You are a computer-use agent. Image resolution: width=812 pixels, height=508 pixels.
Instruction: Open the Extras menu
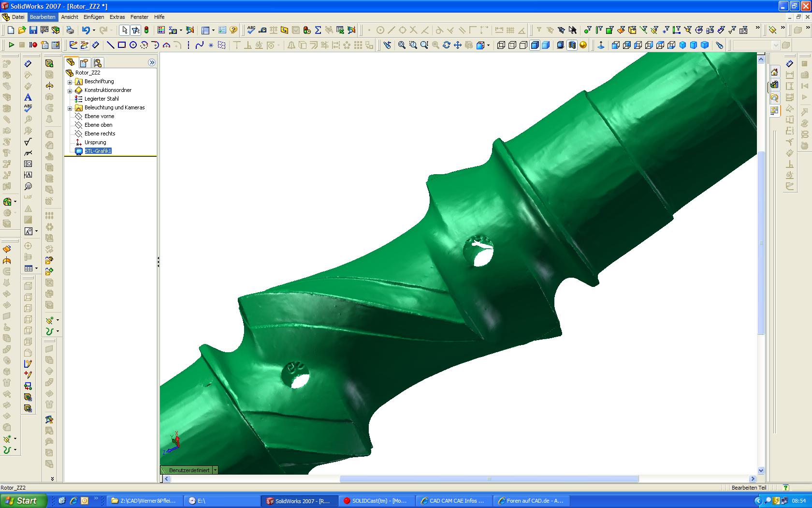(x=117, y=17)
